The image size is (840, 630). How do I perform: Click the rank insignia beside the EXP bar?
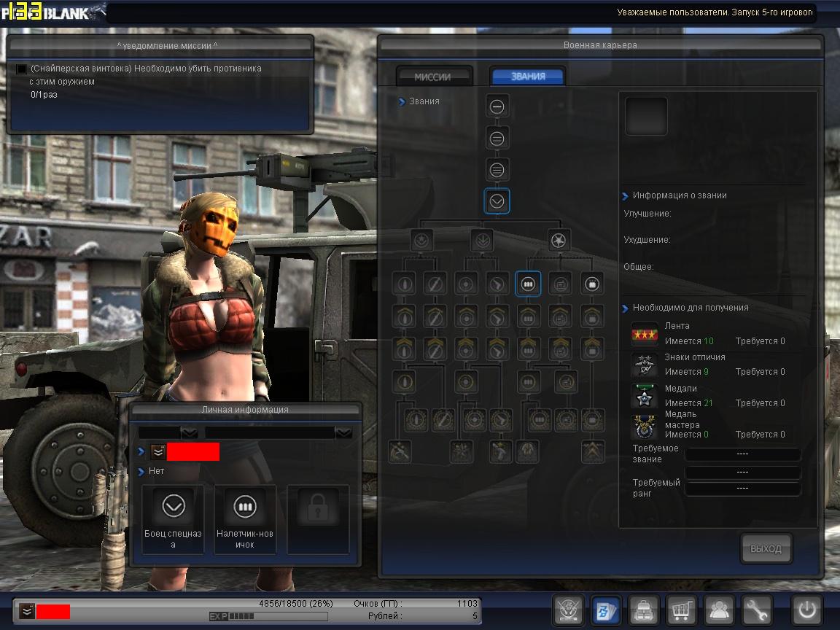(x=27, y=611)
